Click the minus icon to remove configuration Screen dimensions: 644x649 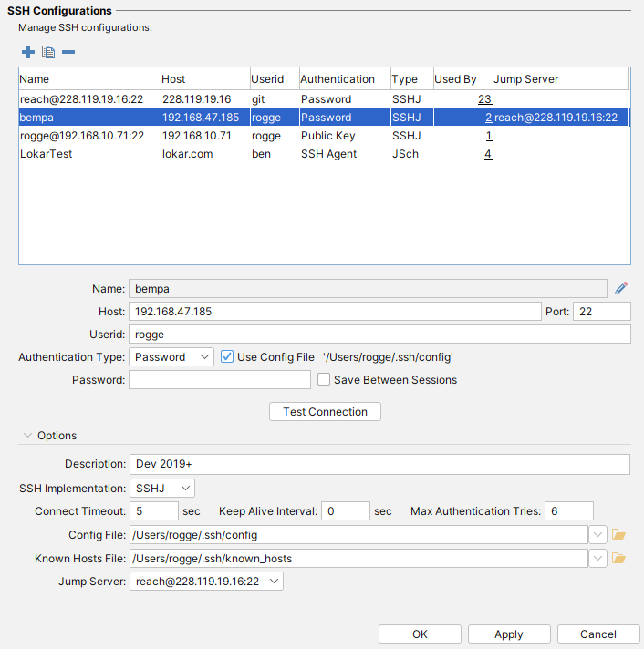pyautogui.click(x=68, y=53)
